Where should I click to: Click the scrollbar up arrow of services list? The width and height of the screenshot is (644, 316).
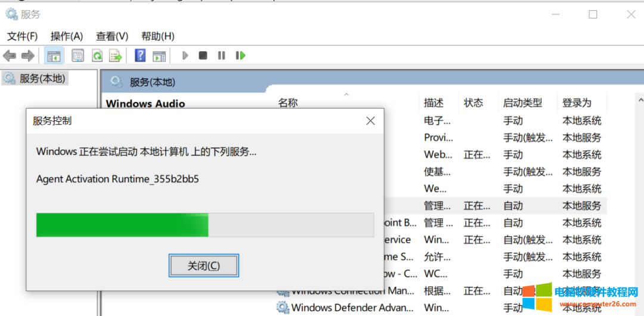(640, 100)
